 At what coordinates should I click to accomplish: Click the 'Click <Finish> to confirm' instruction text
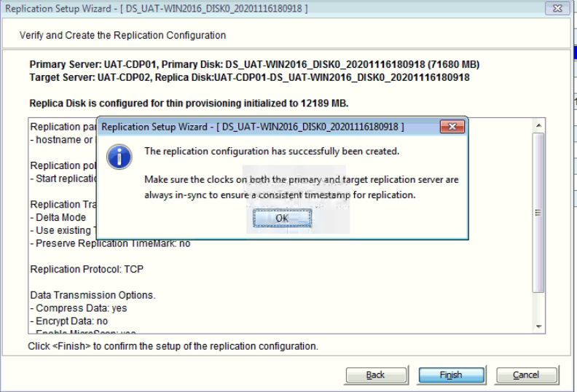173,346
